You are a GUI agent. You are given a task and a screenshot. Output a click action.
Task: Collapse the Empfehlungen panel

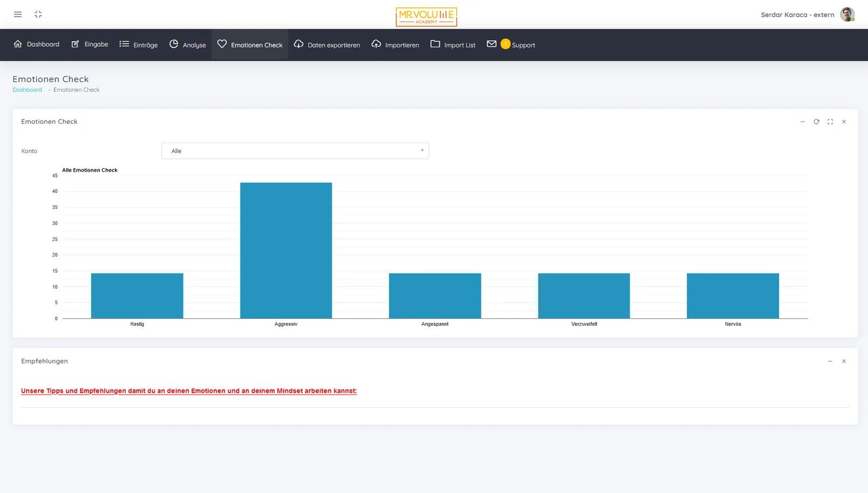tap(830, 361)
